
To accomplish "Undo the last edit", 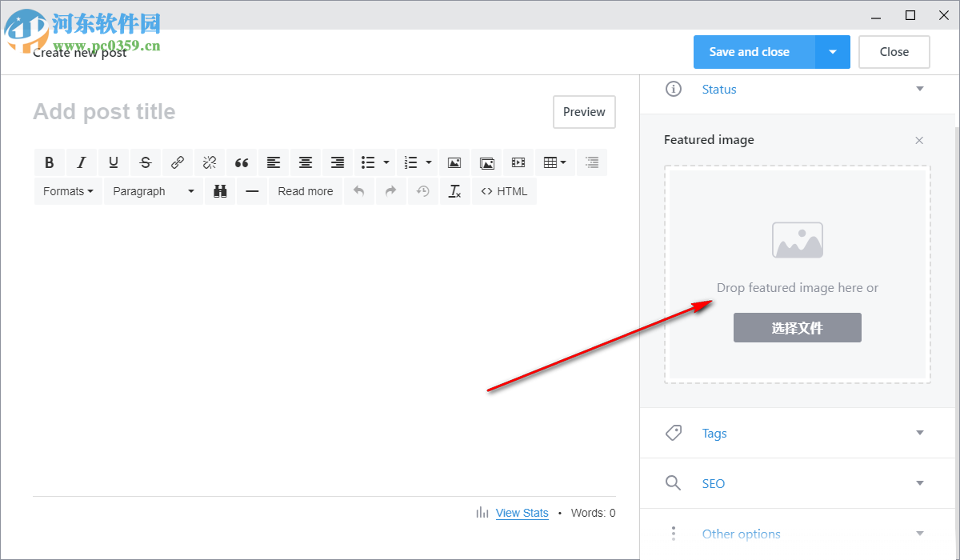I will pos(359,191).
